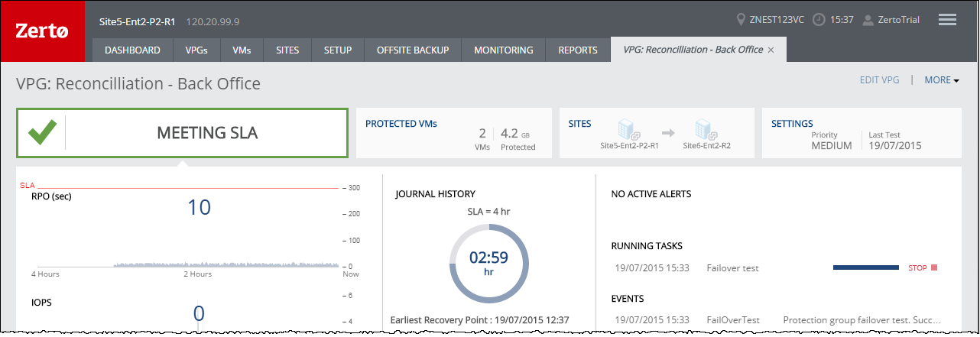This screenshot has height=337, width=980.
Task: Open the VPGs tab
Action: [x=196, y=50]
